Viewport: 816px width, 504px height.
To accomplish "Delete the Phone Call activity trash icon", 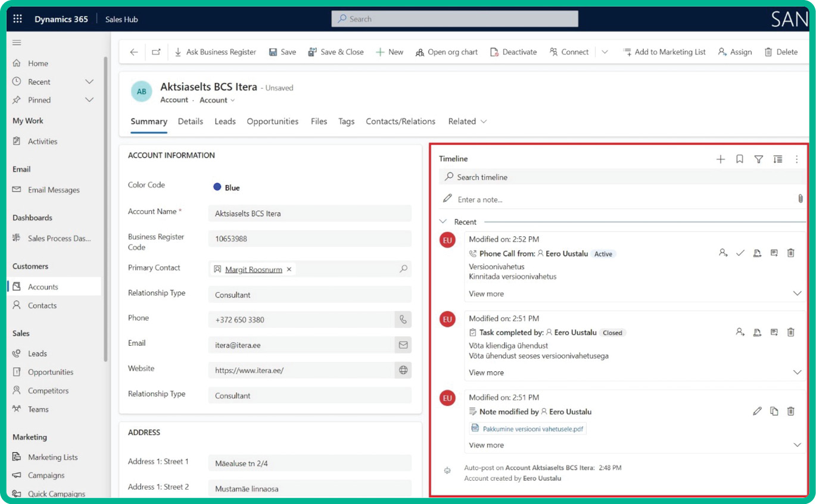I will [x=791, y=253].
